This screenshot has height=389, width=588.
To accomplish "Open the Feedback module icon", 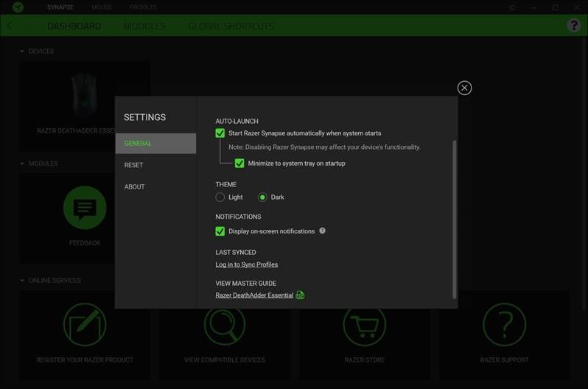I will (85, 208).
